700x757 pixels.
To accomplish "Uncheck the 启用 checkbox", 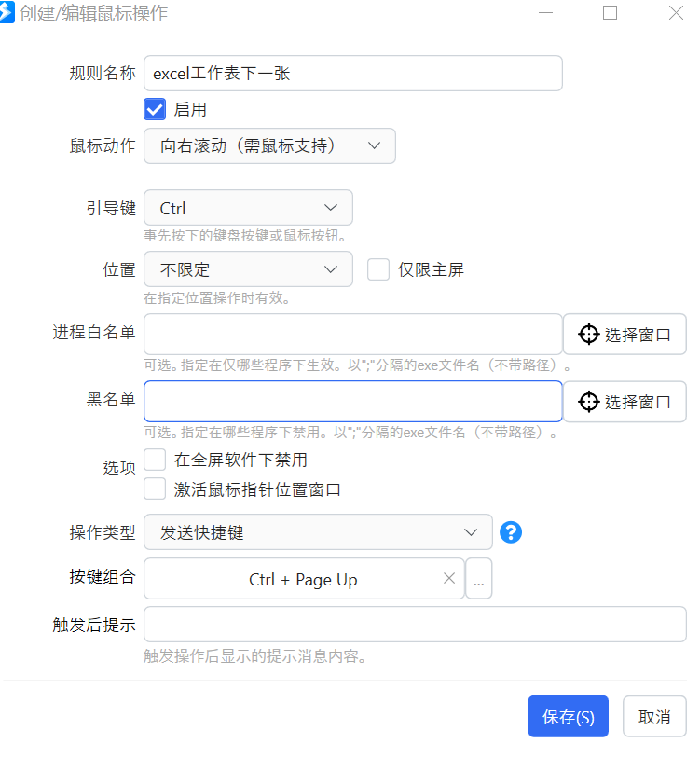I will 155,109.
